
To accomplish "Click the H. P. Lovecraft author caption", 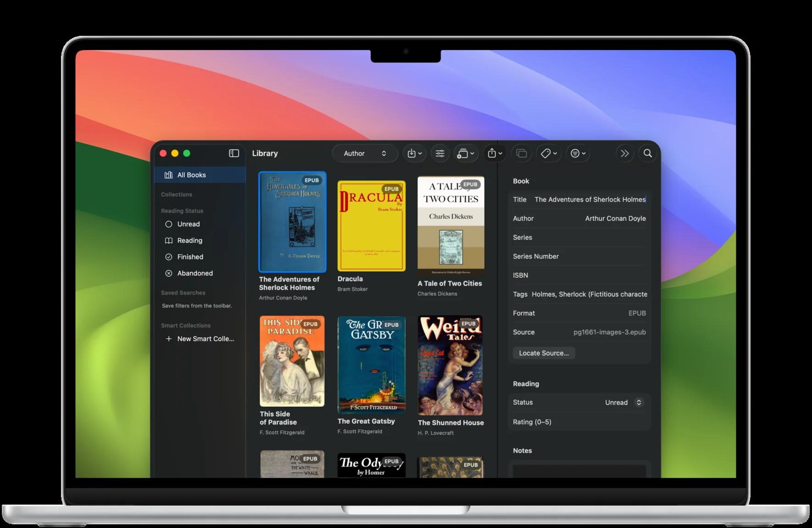I will (436, 433).
